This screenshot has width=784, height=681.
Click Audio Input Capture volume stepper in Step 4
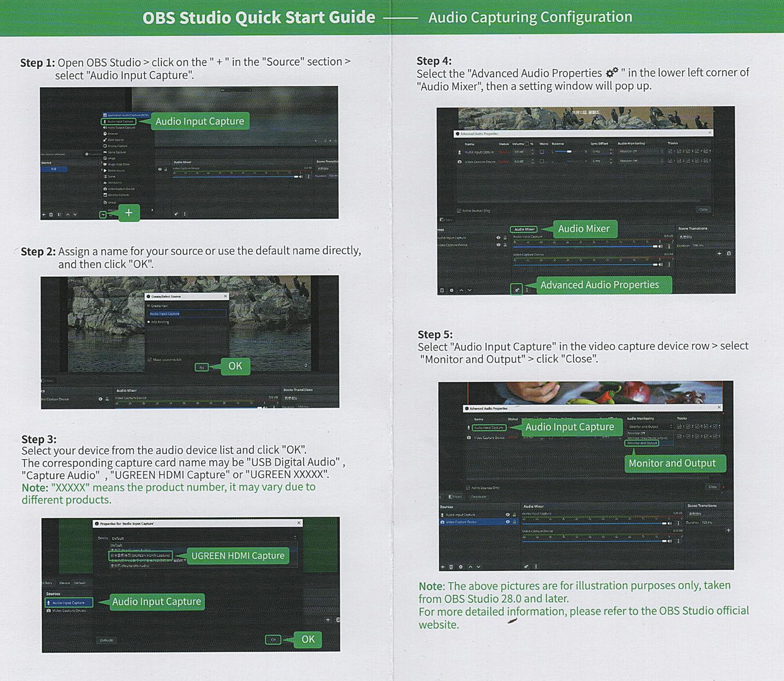click(532, 152)
